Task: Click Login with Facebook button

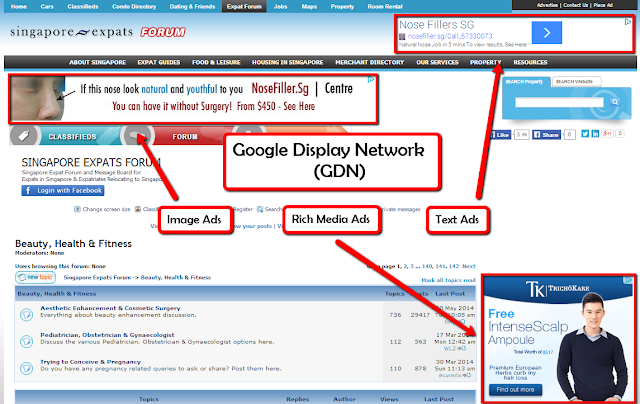Action: point(63,191)
